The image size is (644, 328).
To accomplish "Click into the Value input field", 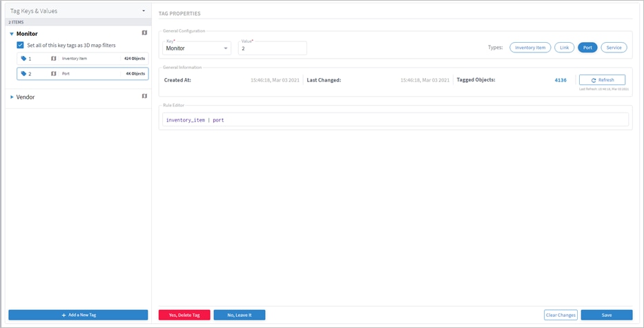I will tap(273, 48).
